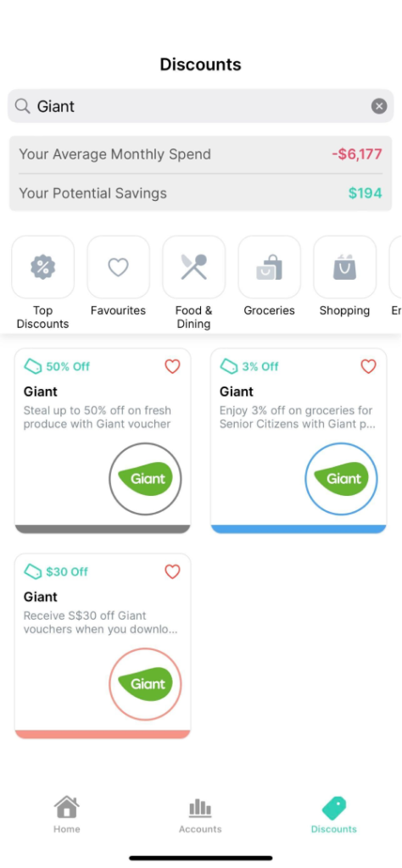Open the Favourites heart category

118,267
